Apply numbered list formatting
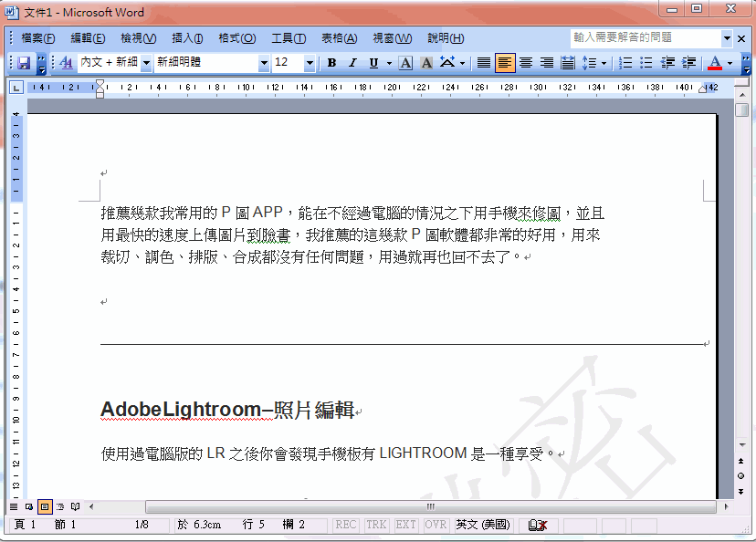Image resolution: width=756 pixels, height=542 pixels. coord(625,63)
